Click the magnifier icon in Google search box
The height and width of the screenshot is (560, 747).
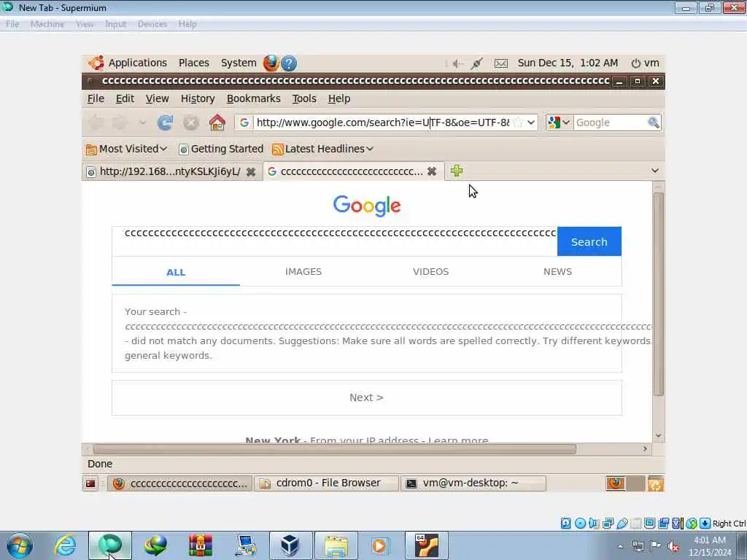(653, 122)
